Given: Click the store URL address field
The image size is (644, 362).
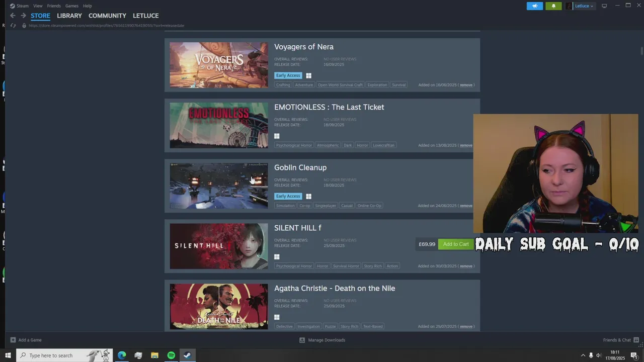Looking at the screenshot, I should [106, 25].
